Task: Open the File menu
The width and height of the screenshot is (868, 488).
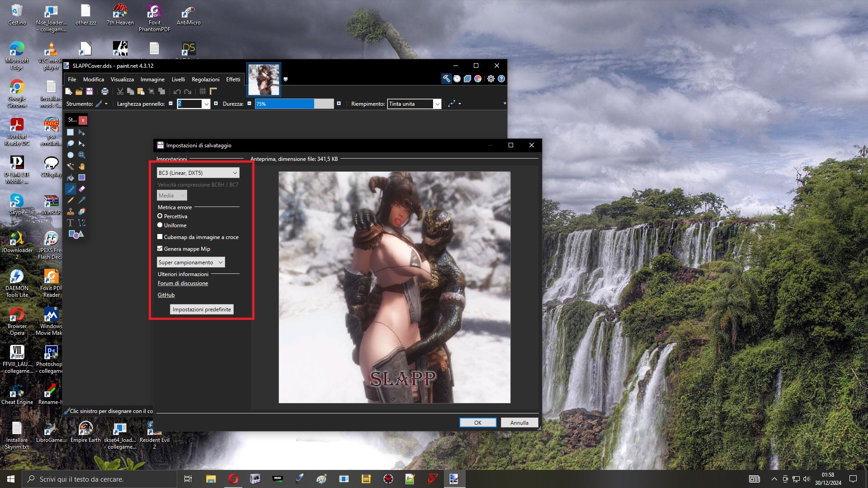Action: tap(72, 79)
